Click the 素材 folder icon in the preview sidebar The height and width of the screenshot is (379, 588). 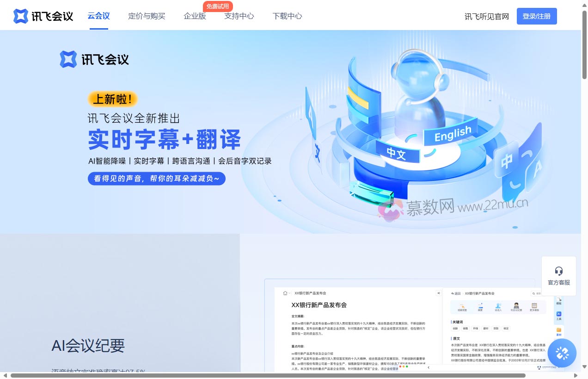pyautogui.click(x=558, y=331)
